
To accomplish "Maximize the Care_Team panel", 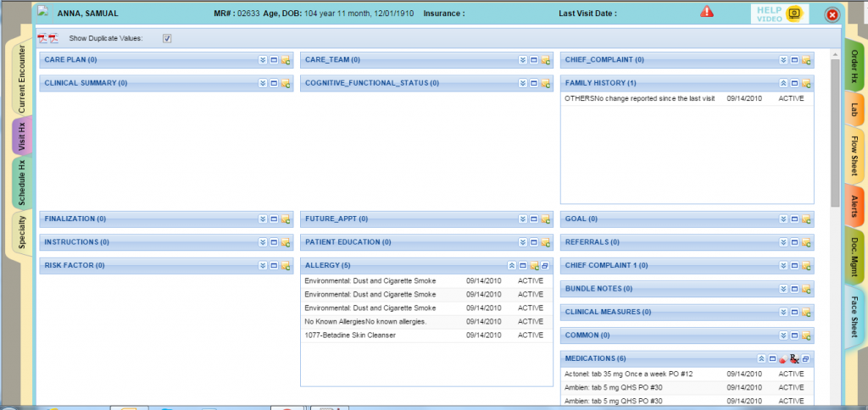I will pyautogui.click(x=534, y=60).
